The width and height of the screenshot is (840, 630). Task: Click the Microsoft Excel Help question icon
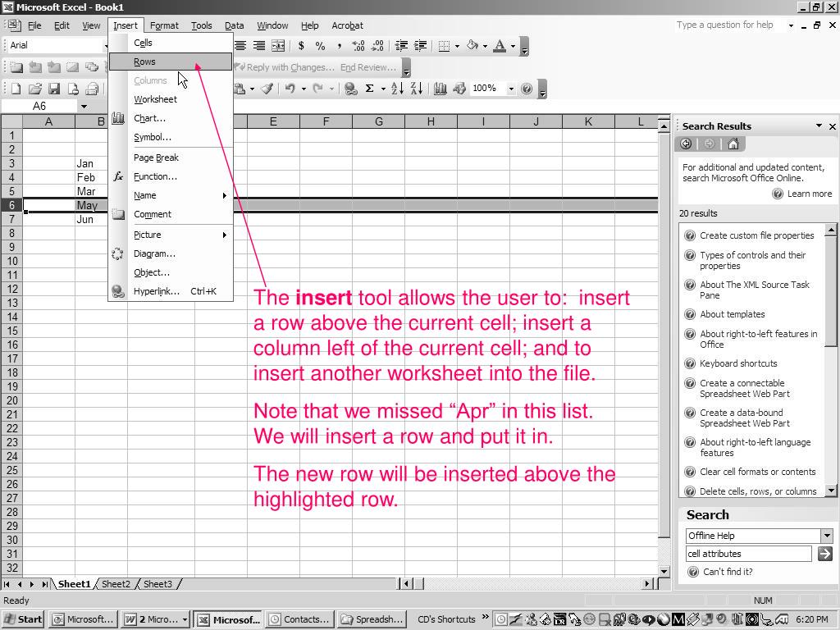click(527, 89)
